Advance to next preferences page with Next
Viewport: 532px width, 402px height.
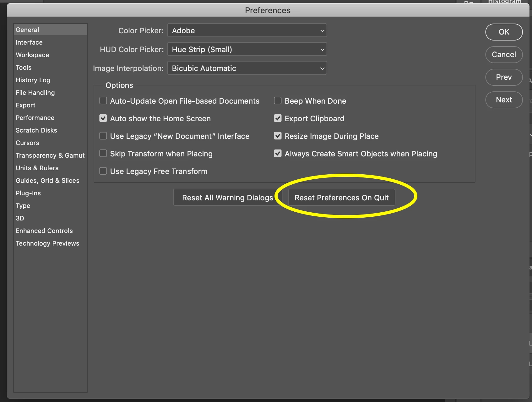point(504,100)
